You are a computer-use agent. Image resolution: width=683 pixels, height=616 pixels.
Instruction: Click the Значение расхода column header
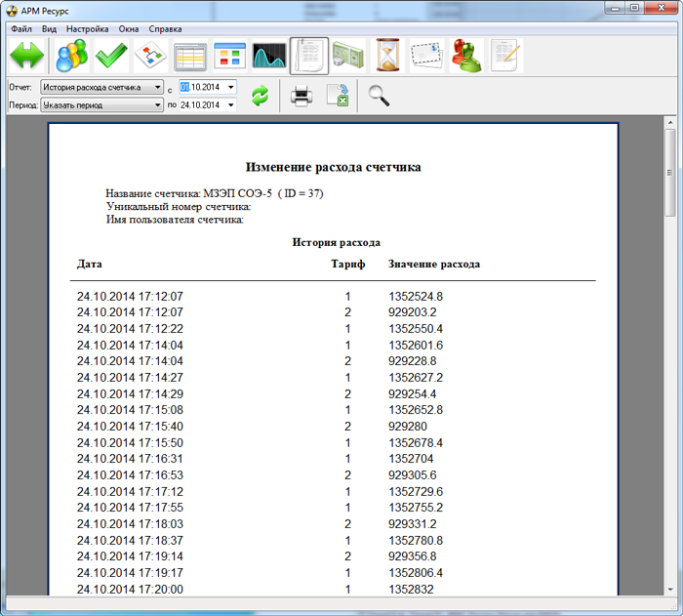click(x=434, y=265)
